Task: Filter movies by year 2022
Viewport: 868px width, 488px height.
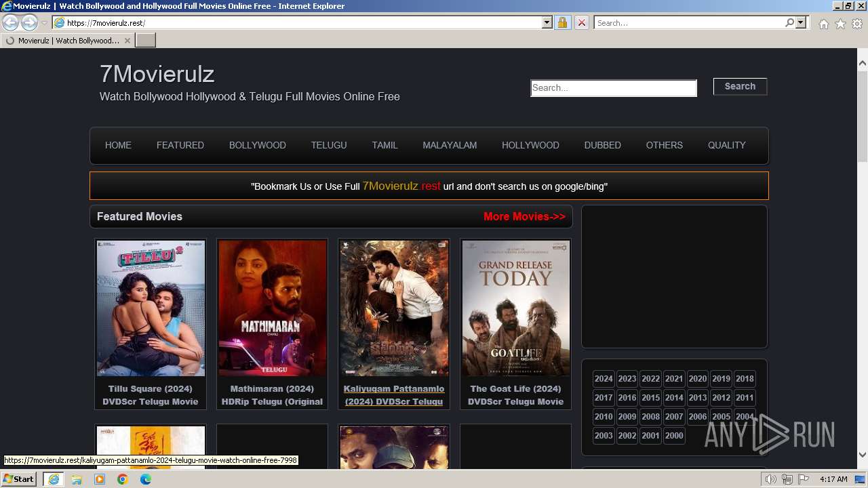Action: [x=650, y=379]
